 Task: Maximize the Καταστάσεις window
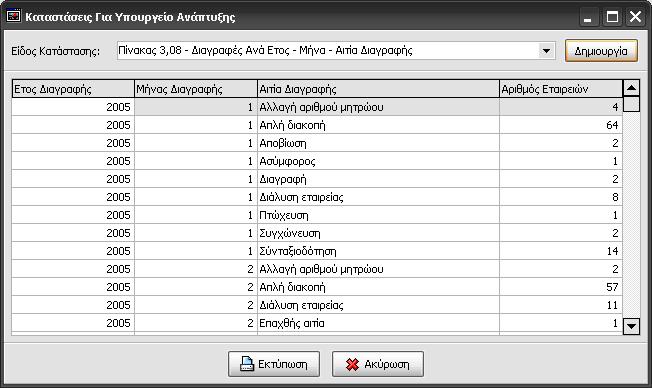(x=612, y=17)
